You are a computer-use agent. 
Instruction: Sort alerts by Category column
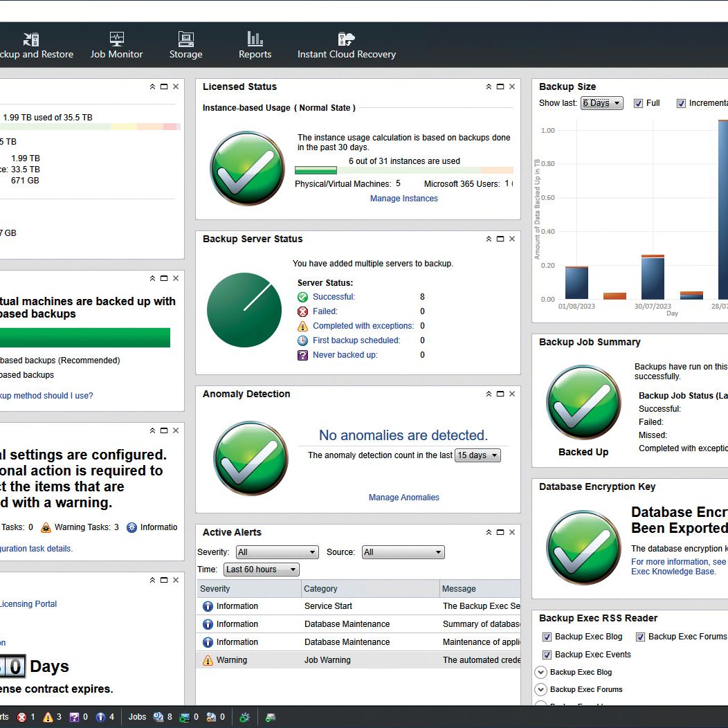(x=370, y=589)
